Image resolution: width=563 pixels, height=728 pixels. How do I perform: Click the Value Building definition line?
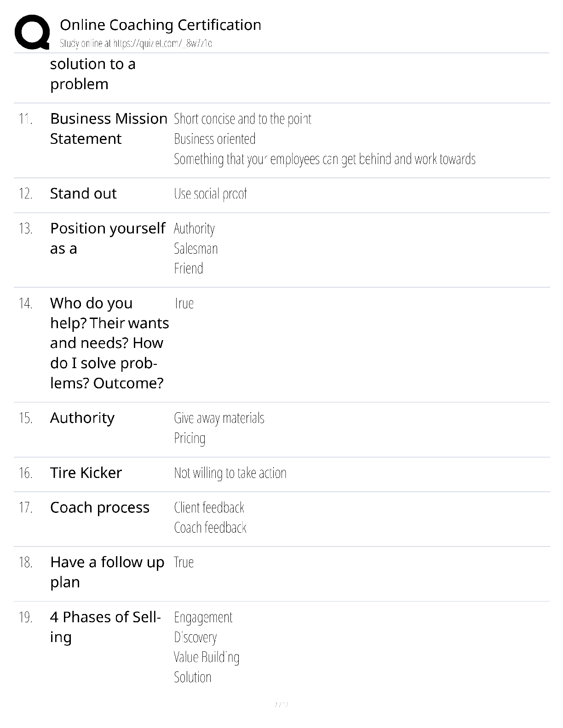pyautogui.click(x=207, y=657)
